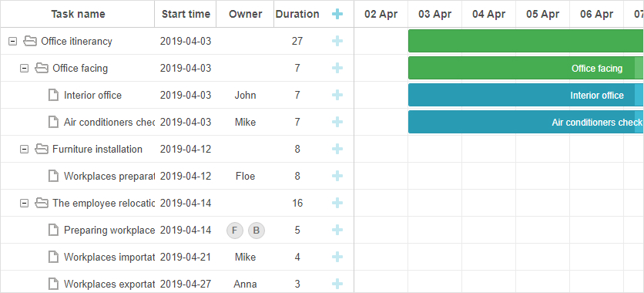The image size is (644, 293).
Task: Click the plus icon in the grid header
Action: pyautogui.click(x=337, y=14)
